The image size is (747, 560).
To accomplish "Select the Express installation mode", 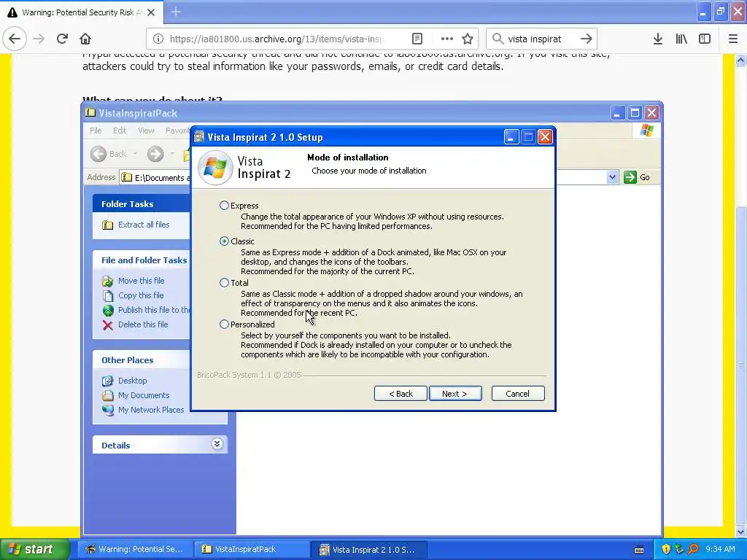I will (224, 205).
